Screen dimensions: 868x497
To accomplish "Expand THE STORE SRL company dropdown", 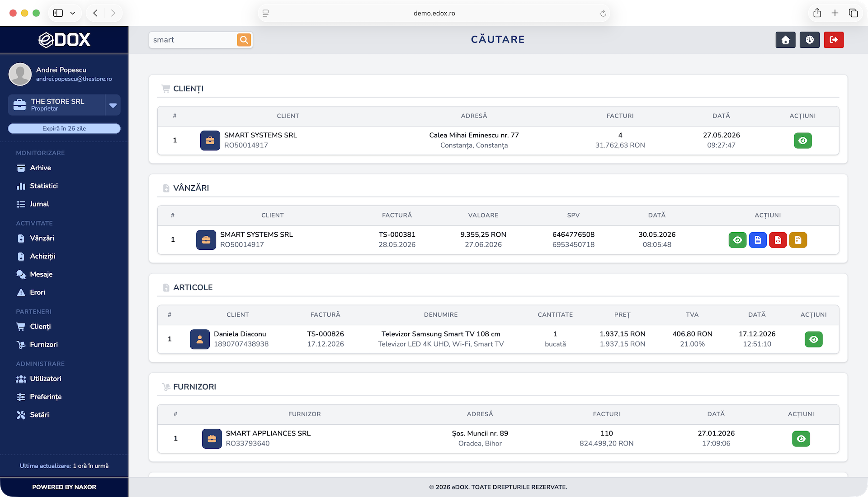I will tap(113, 105).
